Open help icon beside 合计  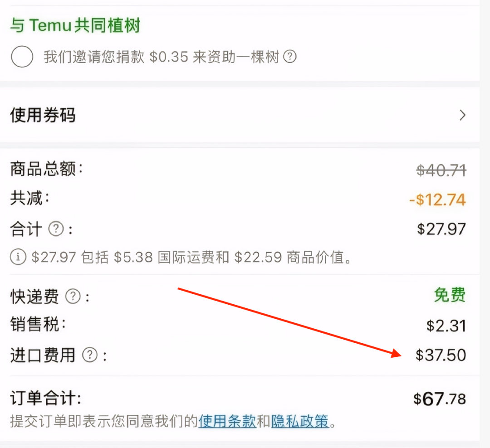56,229
